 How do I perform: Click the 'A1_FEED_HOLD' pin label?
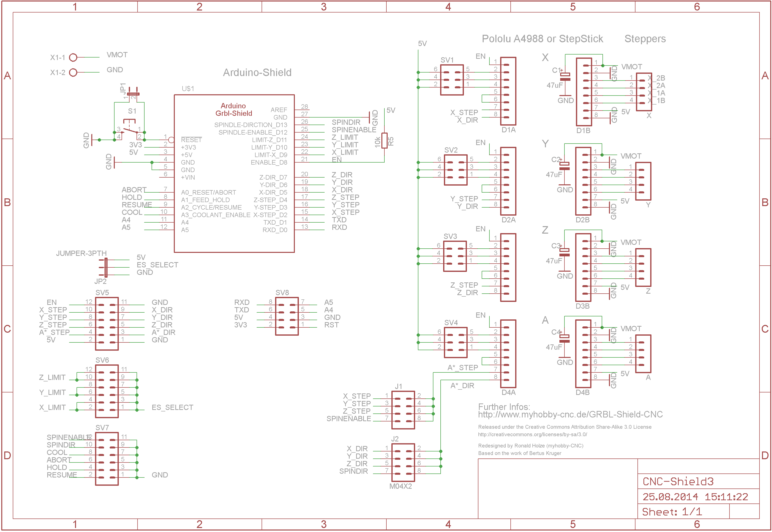pos(205,200)
